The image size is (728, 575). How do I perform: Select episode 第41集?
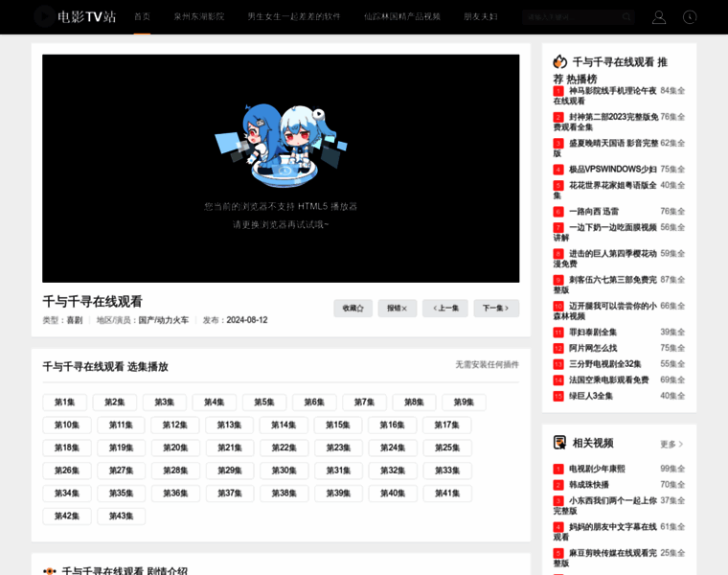[447, 494]
